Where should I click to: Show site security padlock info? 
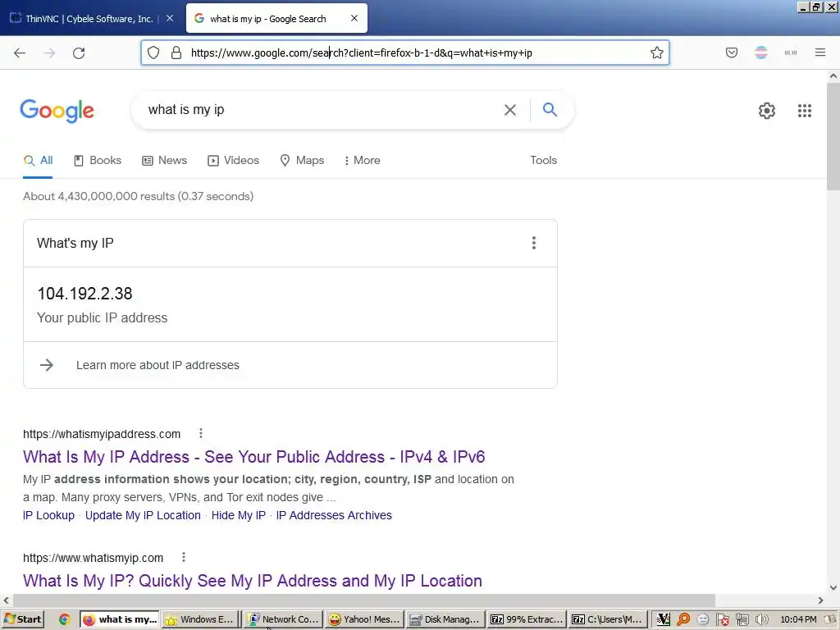coord(176,52)
